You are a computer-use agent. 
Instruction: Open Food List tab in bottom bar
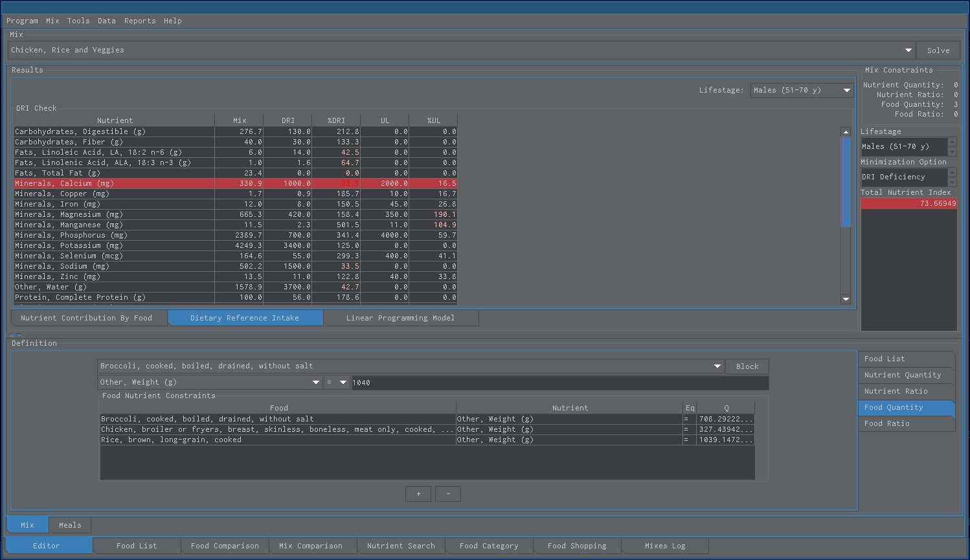pos(137,546)
